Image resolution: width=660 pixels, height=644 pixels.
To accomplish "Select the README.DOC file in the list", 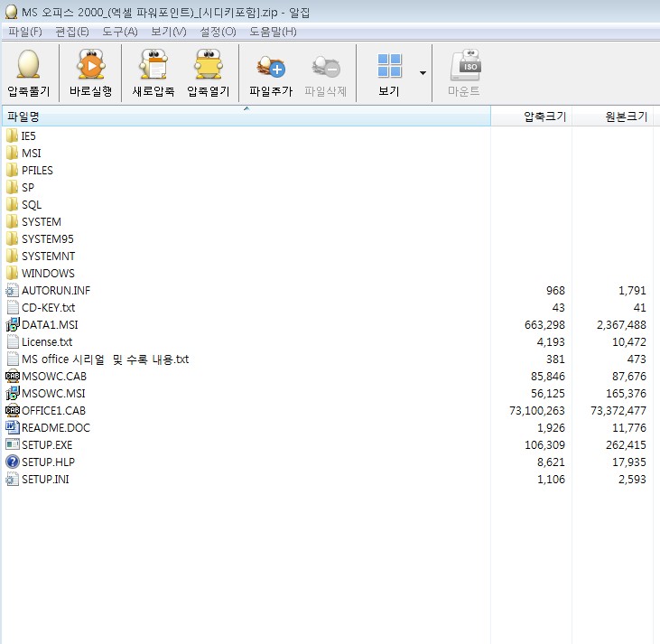I will (x=55, y=427).
